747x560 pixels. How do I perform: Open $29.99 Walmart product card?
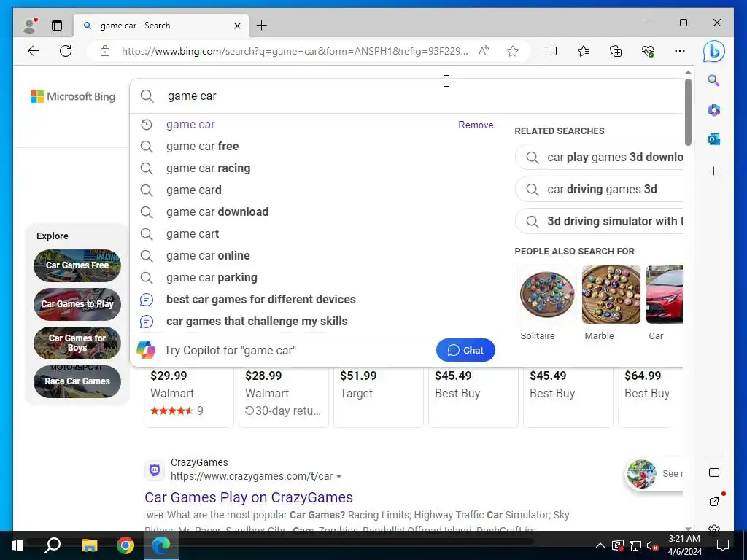[189, 397]
